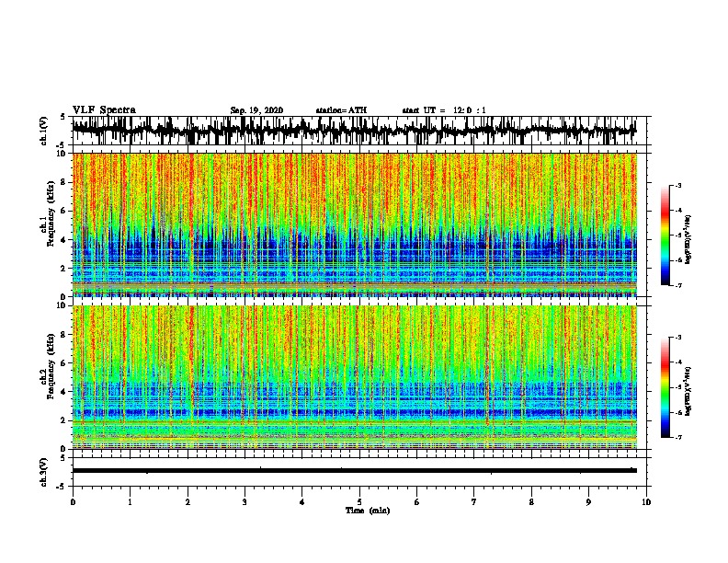Click the "6" kHz tick on ch.1 frequency axis
The height and width of the screenshot is (563, 728).
pos(64,212)
